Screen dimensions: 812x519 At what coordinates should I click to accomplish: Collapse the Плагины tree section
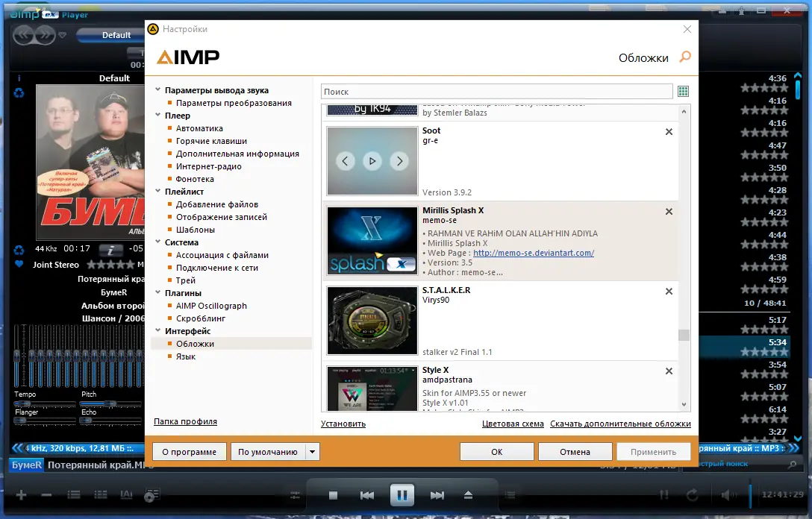(x=158, y=292)
